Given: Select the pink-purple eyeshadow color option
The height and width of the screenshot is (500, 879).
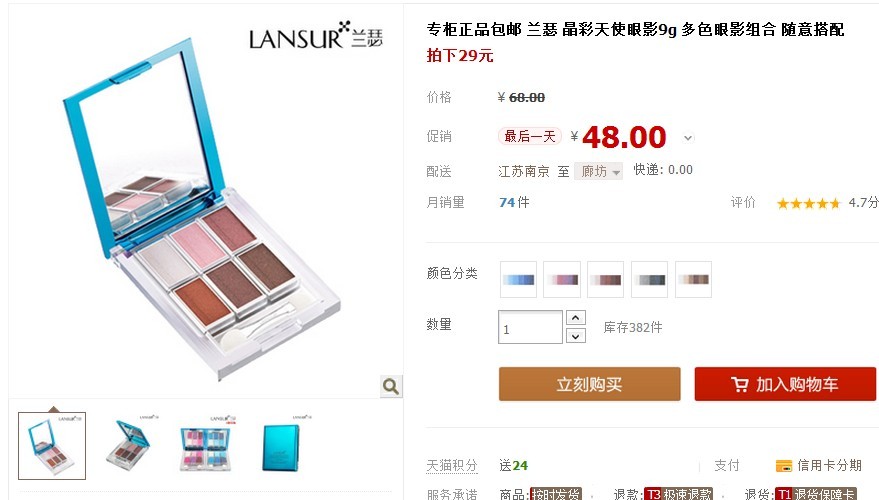Looking at the screenshot, I should pyautogui.click(x=562, y=279).
